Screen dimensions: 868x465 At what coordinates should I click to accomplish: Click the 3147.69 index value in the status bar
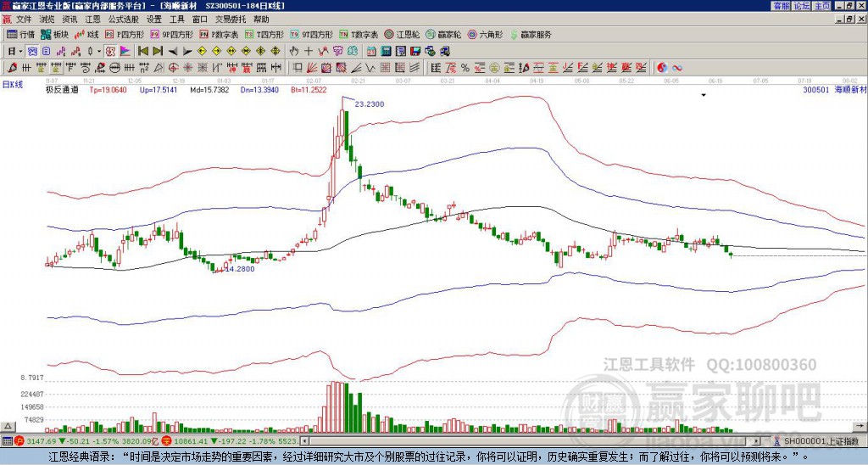[41, 441]
